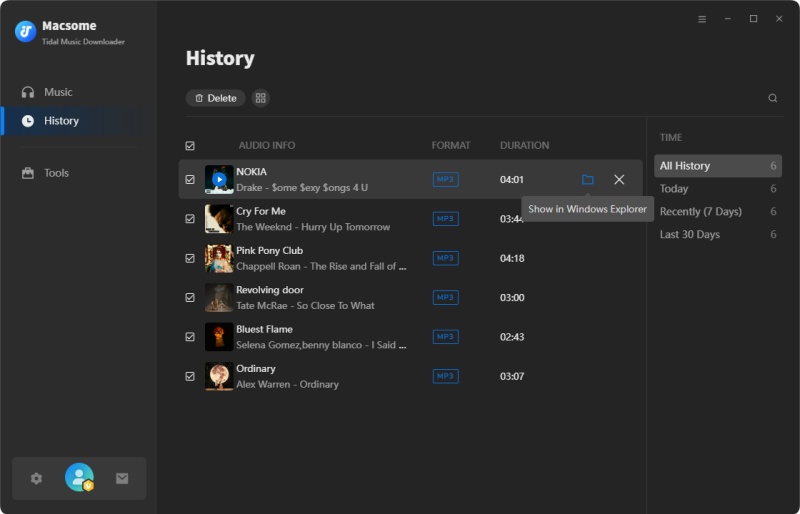Image resolution: width=800 pixels, height=514 pixels.
Task: Open the hamburger menu in title bar
Action: click(702, 19)
